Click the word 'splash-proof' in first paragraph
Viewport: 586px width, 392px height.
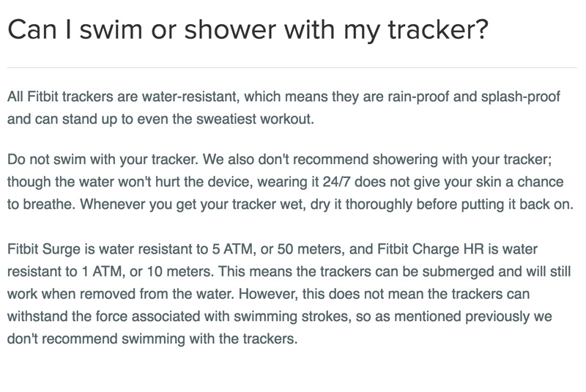[x=521, y=97]
